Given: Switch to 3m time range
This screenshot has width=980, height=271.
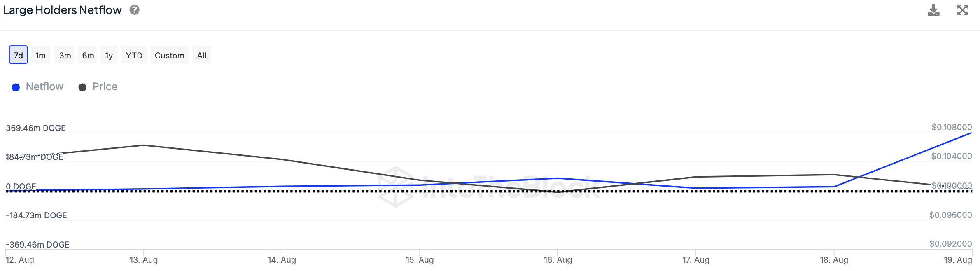Looking at the screenshot, I should pyautogui.click(x=65, y=55).
